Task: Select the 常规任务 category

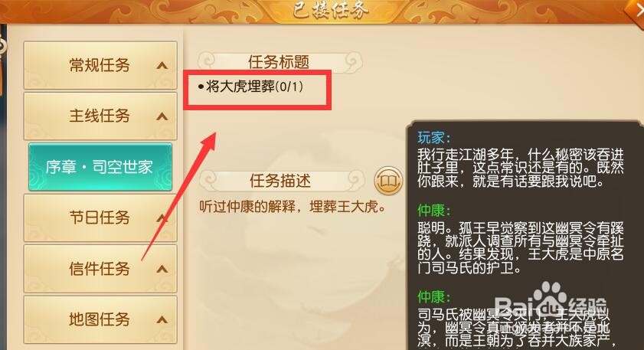Action: click(100, 65)
